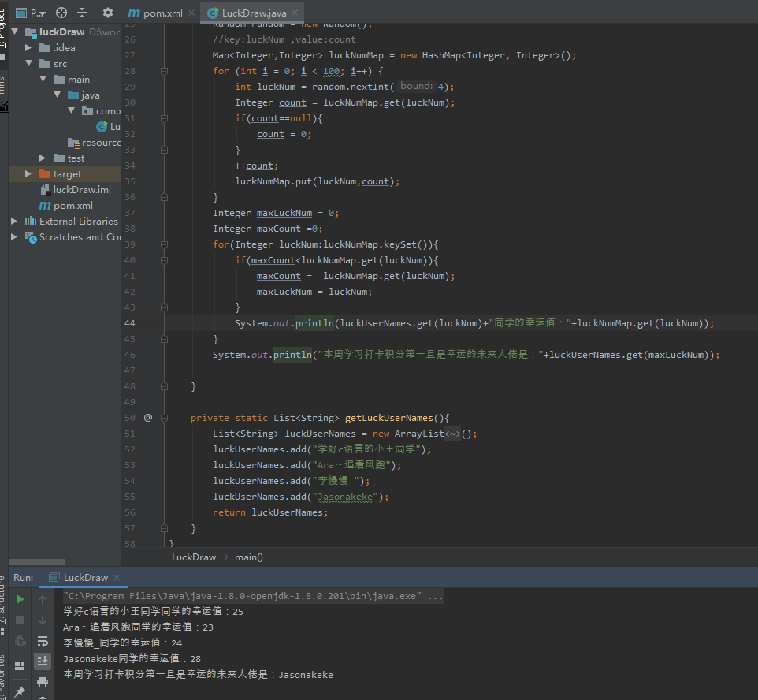Click the locate/scroll-from-source target icon
This screenshot has width=758, height=700.
[61, 13]
